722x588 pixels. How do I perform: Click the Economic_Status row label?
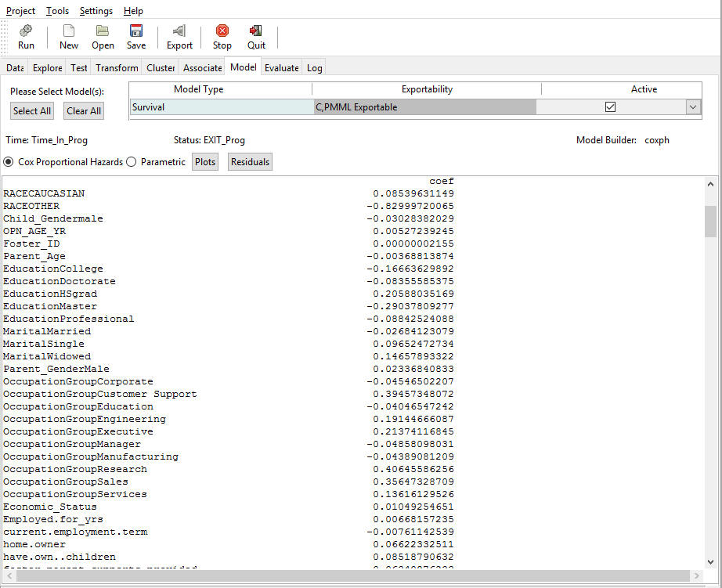[x=50, y=507]
